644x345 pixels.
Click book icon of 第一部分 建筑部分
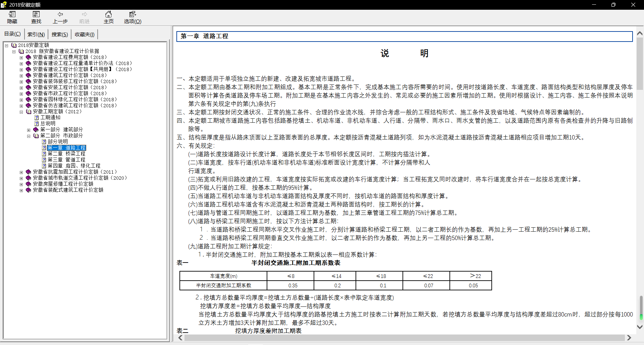pos(36,129)
